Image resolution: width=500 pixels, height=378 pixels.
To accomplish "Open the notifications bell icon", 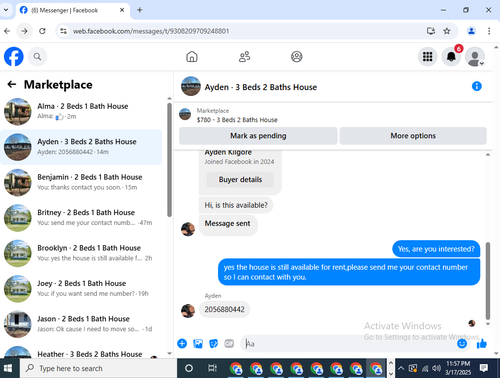I will pyautogui.click(x=451, y=57).
